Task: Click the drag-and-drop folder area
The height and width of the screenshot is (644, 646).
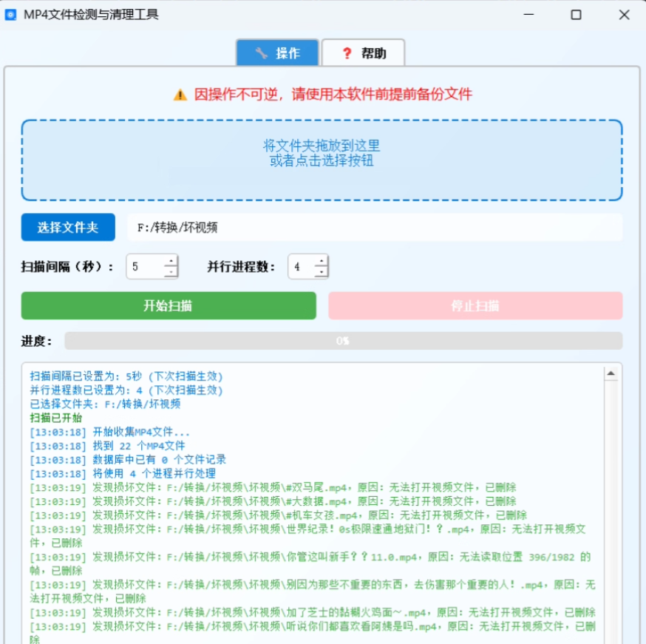Action: 322,160
